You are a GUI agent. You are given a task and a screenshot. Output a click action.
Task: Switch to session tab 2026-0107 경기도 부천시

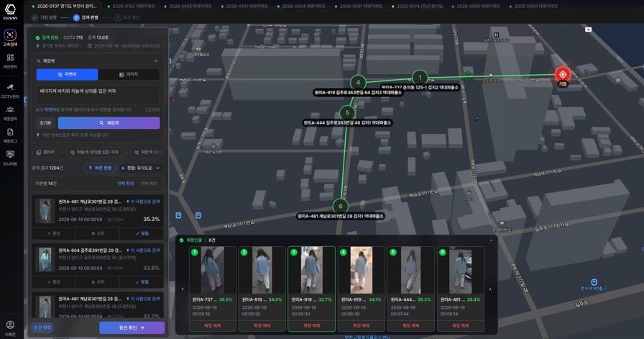65,6
